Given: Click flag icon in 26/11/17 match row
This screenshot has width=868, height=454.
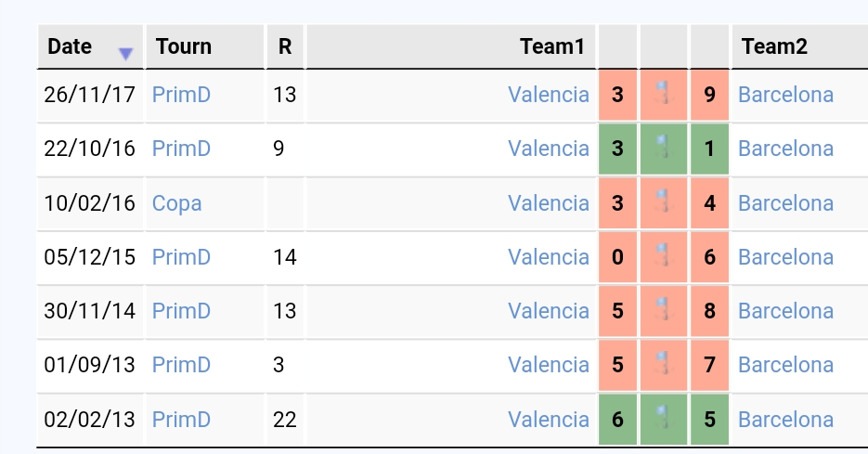Looking at the screenshot, I should pyautogui.click(x=663, y=93).
